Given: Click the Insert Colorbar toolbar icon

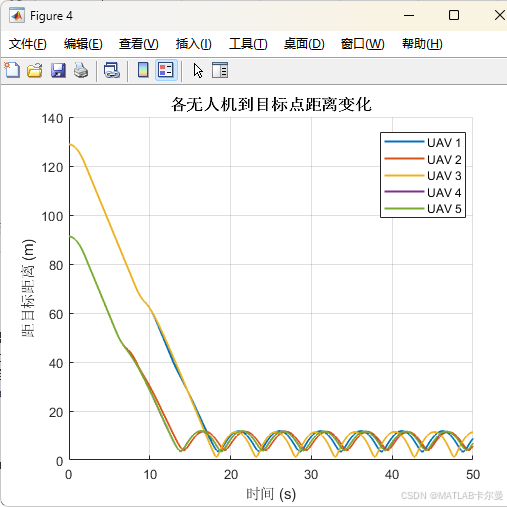Looking at the screenshot, I should pyautogui.click(x=143, y=70).
